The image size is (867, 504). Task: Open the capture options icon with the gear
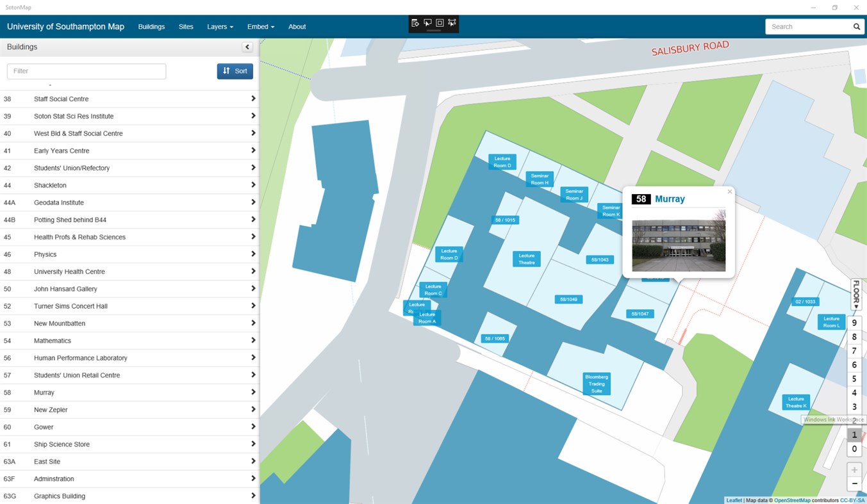415,22
